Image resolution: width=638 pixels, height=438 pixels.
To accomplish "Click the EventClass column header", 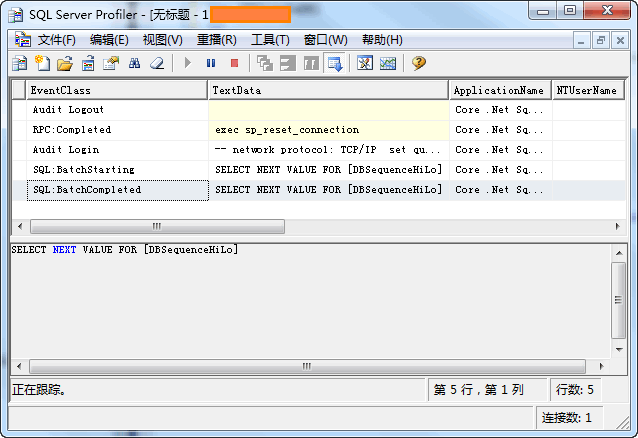I will [x=117, y=90].
